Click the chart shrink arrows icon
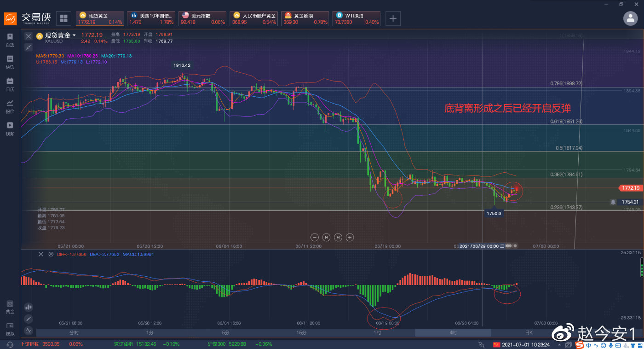644x349 pixels. click(x=29, y=47)
